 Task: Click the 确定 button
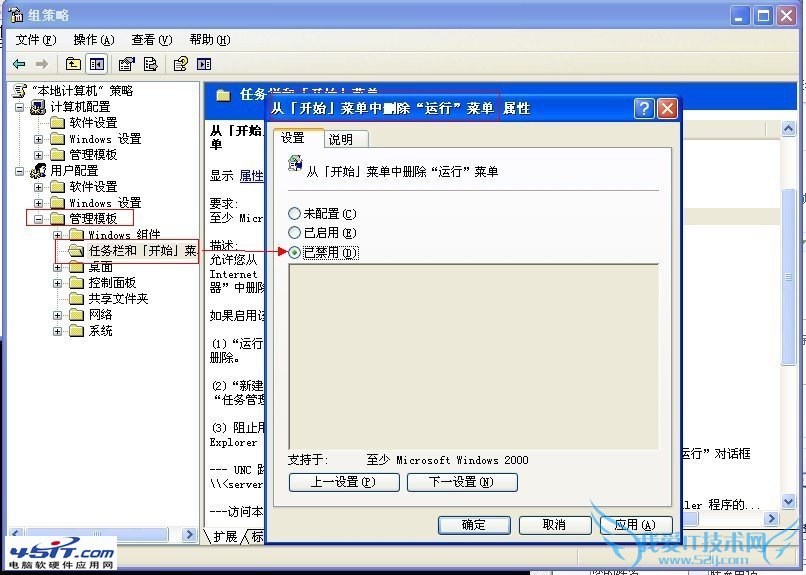point(474,525)
